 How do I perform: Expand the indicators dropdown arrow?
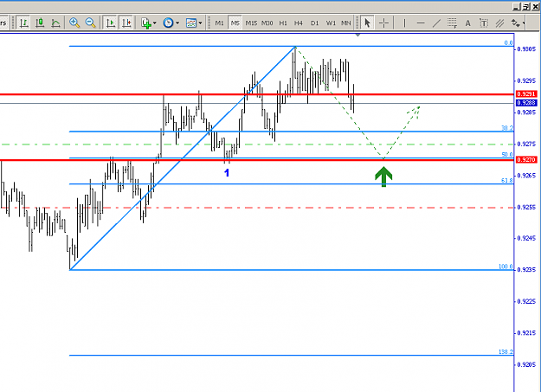(155, 23)
